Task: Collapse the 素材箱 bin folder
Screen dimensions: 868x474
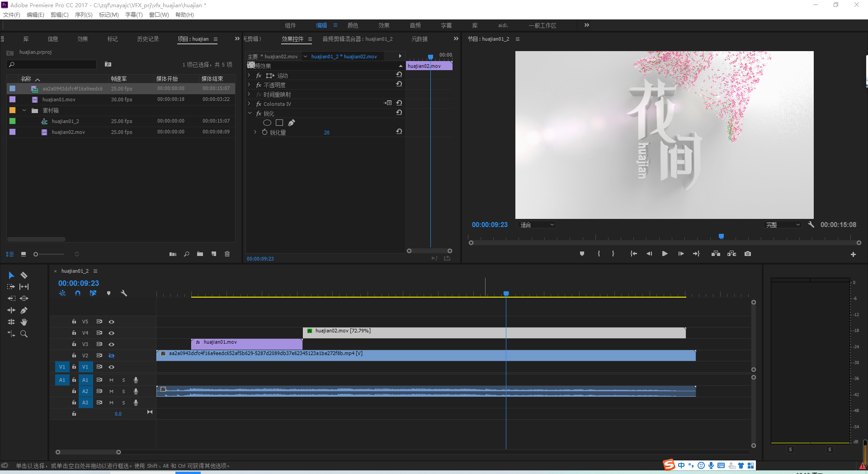Action: coord(24,110)
